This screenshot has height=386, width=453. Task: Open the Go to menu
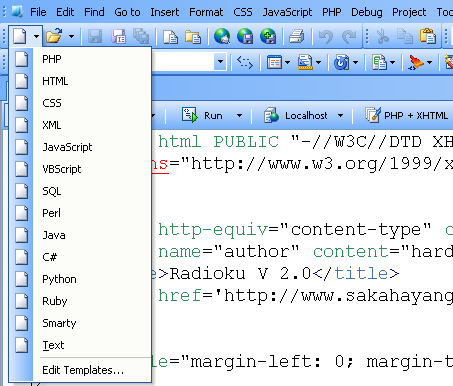click(x=127, y=12)
